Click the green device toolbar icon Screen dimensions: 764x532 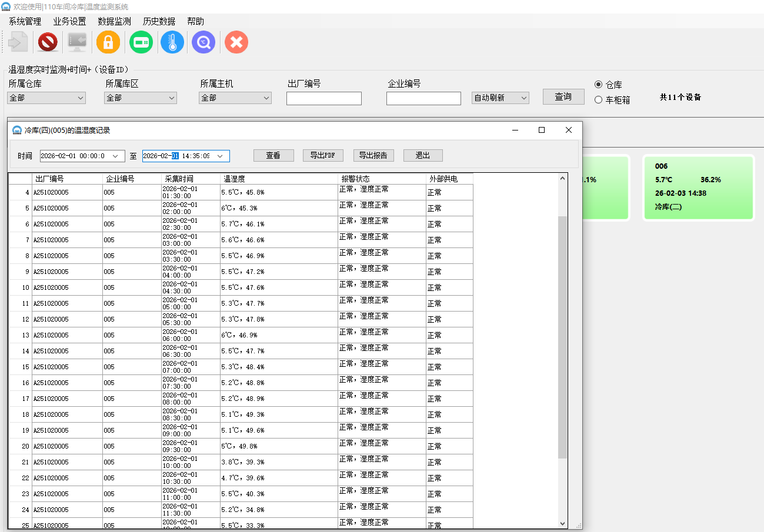point(141,42)
